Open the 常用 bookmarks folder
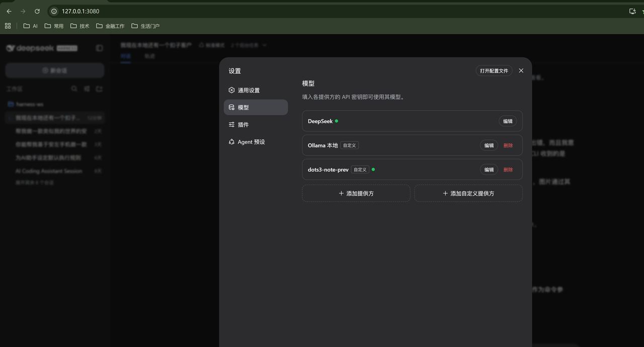The height and width of the screenshot is (347, 644). 54,26
